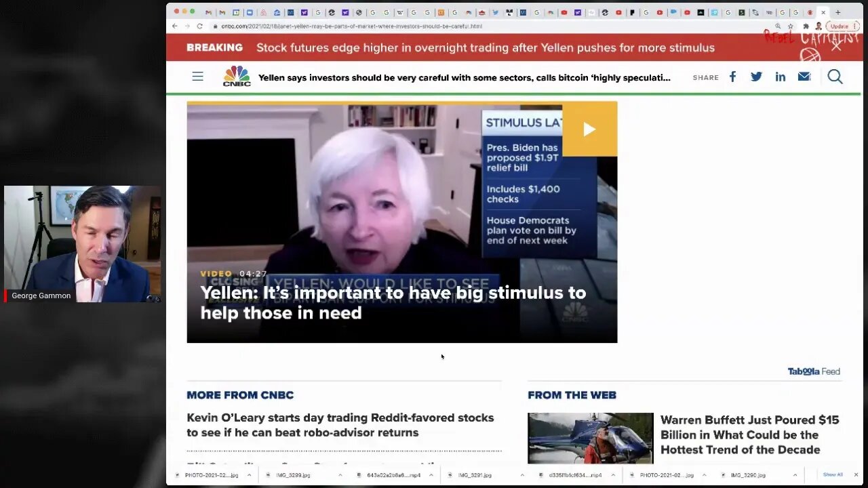Screen dimensions: 868x488
Task: Open a new browser tab
Action: coord(837,12)
